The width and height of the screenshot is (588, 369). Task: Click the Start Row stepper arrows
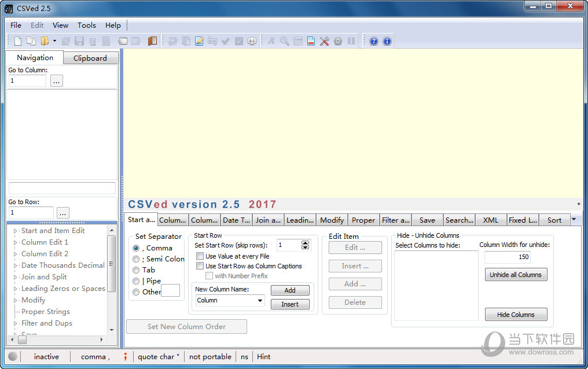click(x=305, y=245)
